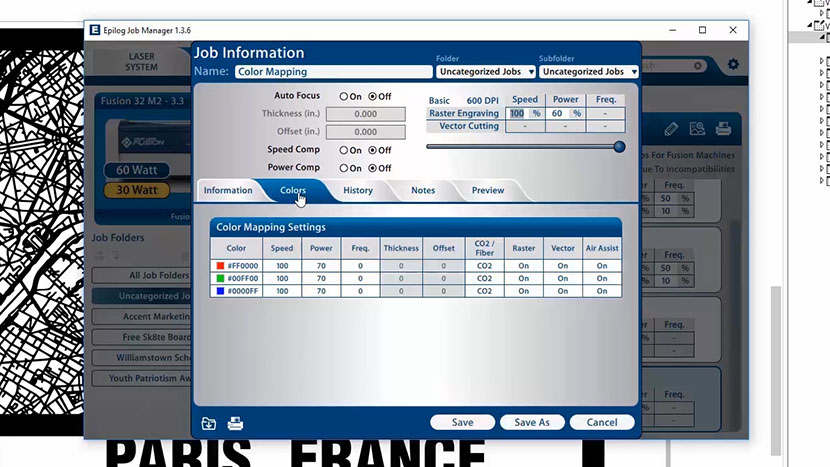Open the settings gear in Job Manager
The image size is (830, 467).
[x=733, y=64]
